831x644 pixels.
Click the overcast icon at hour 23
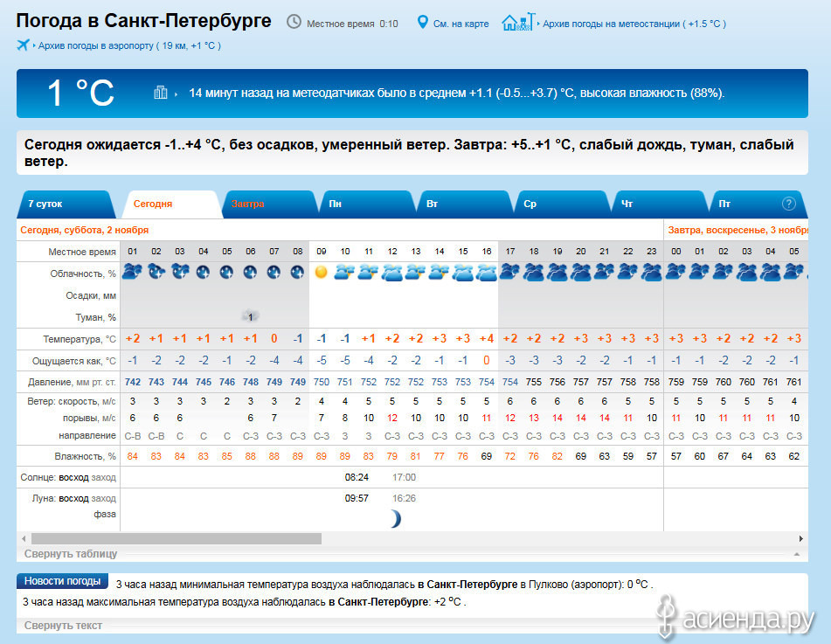coord(651,273)
